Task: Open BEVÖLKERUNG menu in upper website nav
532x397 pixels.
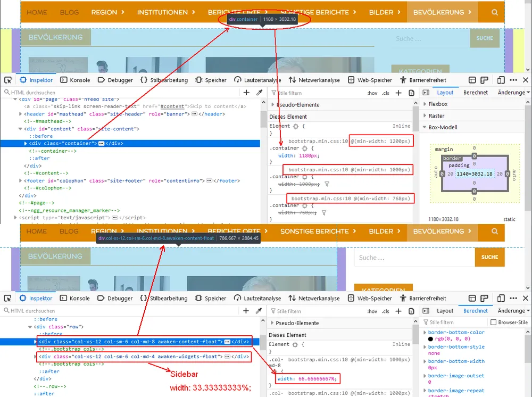Action: [x=442, y=12]
